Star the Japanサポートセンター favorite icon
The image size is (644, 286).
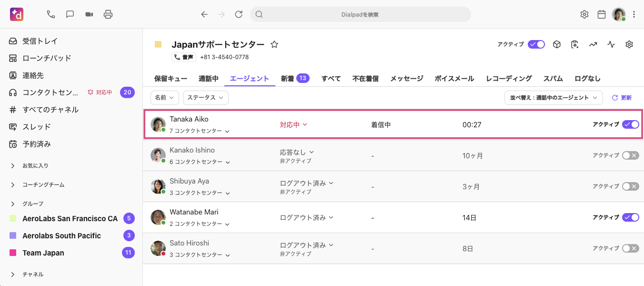tap(274, 44)
